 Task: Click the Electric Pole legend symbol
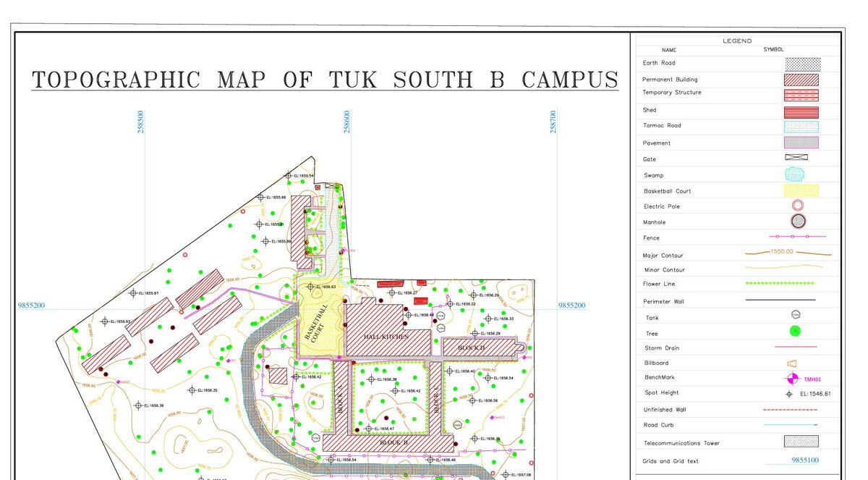[797, 206]
